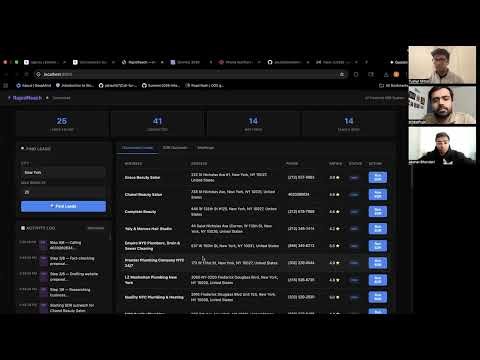The width and height of the screenshot is (480, 360).
Task: Switch to the SDR Outreach tab
Action: pos(175,148)
